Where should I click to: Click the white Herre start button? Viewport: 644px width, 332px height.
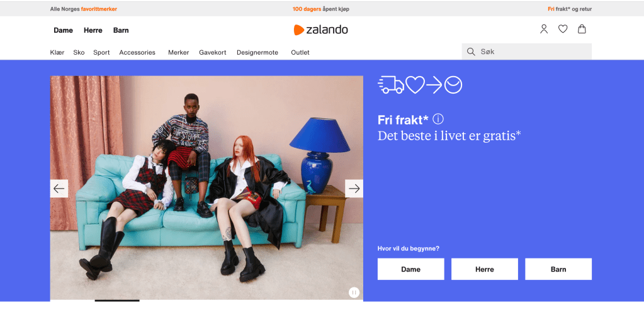tap(485, 269)
